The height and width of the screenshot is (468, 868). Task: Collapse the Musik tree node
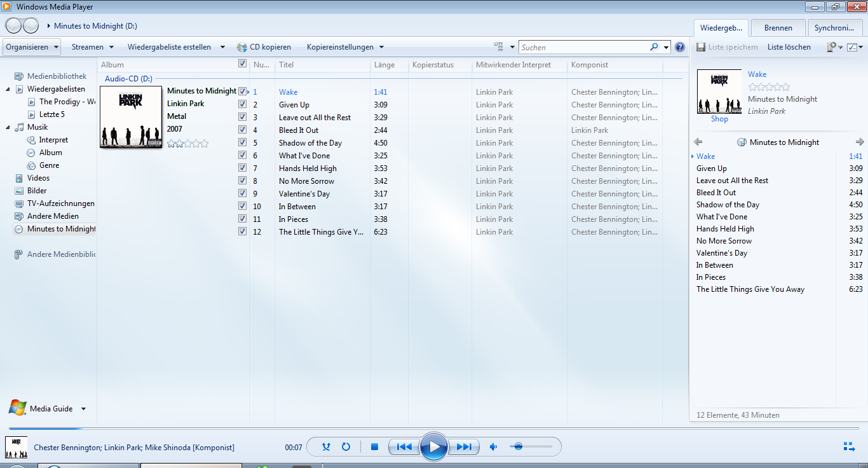coord(8,127)
